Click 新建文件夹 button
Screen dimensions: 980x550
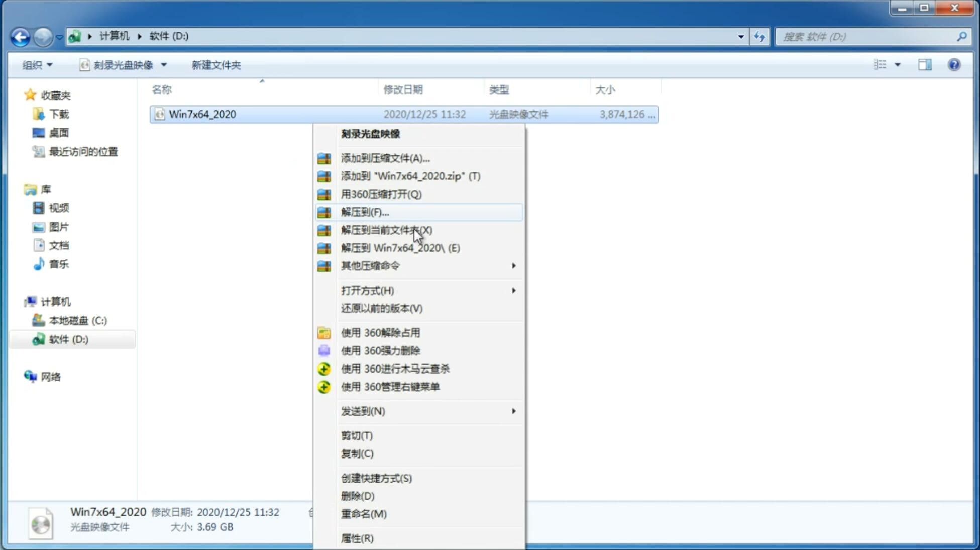click(216, 65)
